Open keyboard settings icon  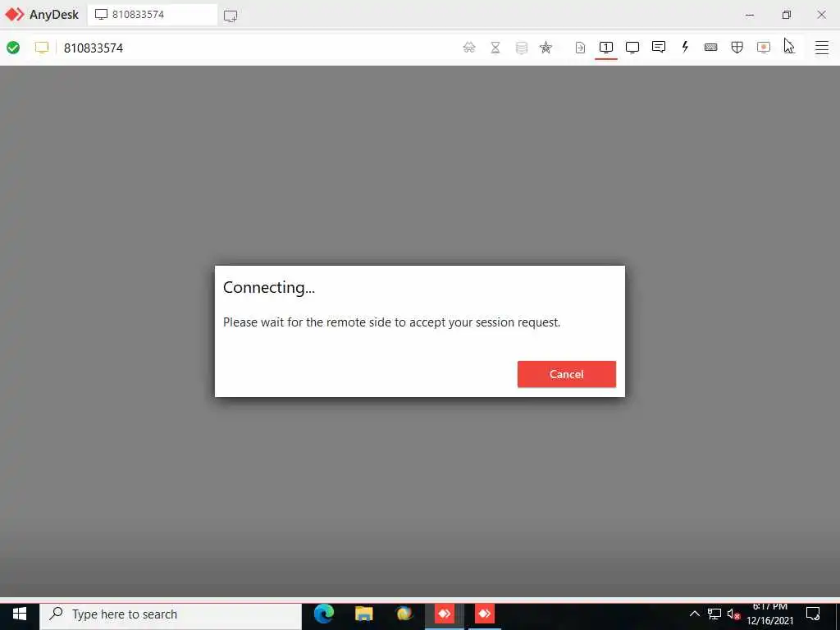tap(711, 48)
